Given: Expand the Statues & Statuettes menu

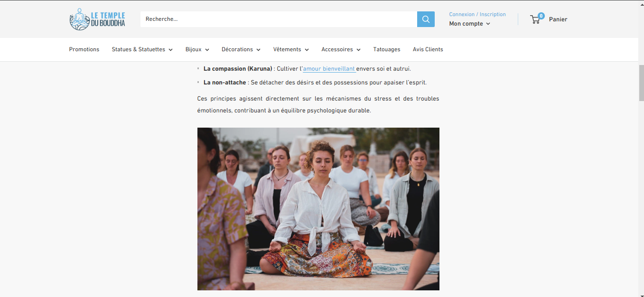Looking at the screenshot, I should (142, 49).
